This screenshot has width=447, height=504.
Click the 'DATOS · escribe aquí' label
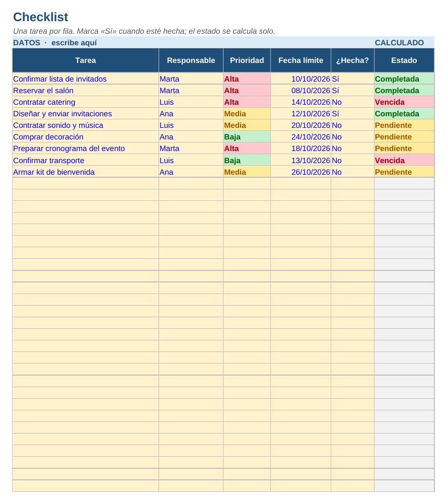coord(55,43)
